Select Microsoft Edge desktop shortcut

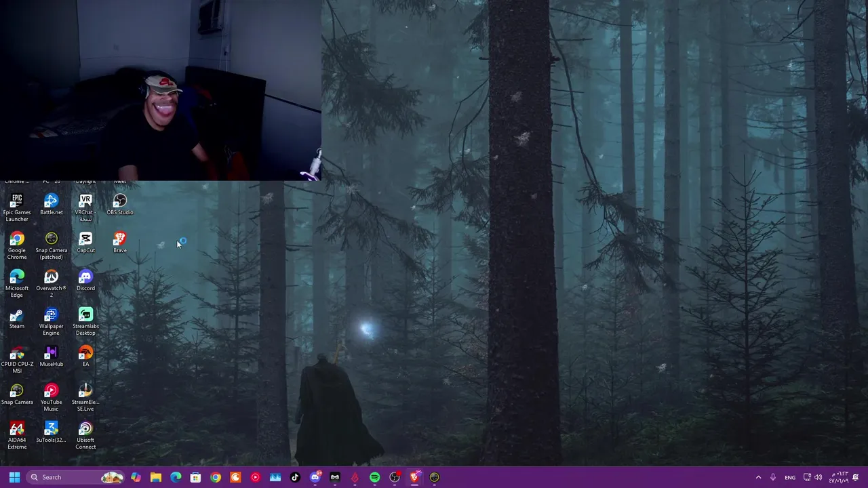coord(17,283)
